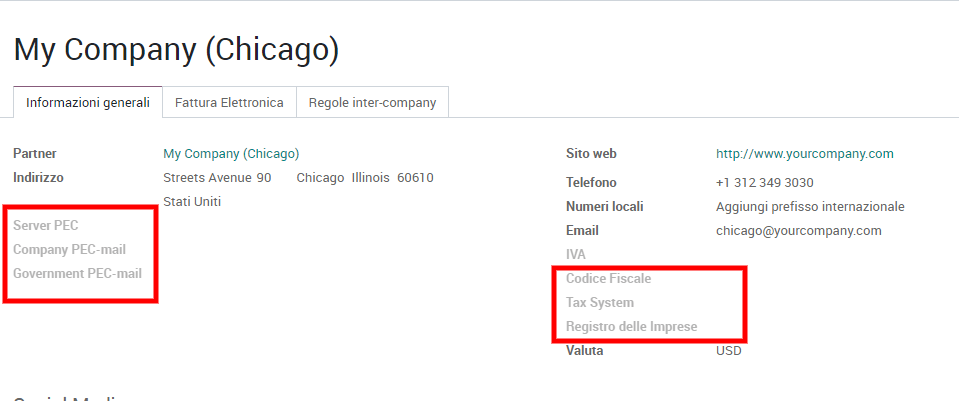Open the My Company (Chicago) partner link
Image resolution: width=959 pixels, height=401 pixels.
[x=231, y=154]
